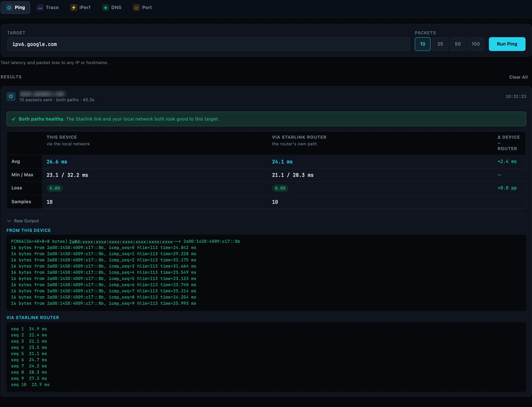Image resolution: width=532 pixels, height=407 pixels.
Task: Click the icmp_seq=9 time=25.993 ms line
Action: (x=103, y=303)
